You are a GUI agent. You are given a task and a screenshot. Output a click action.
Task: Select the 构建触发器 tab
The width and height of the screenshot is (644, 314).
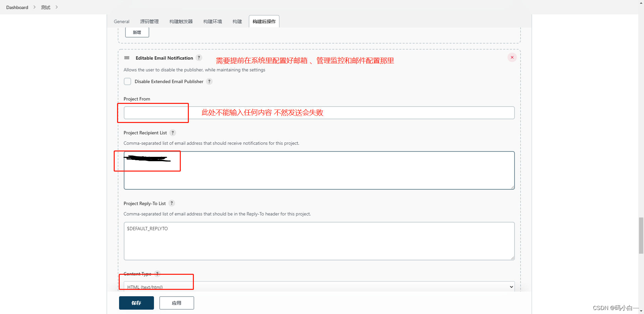[x=181, y=21]
